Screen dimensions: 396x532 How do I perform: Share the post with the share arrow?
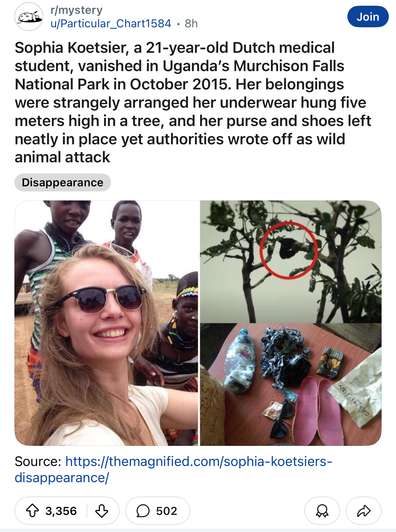pos(364,511)
